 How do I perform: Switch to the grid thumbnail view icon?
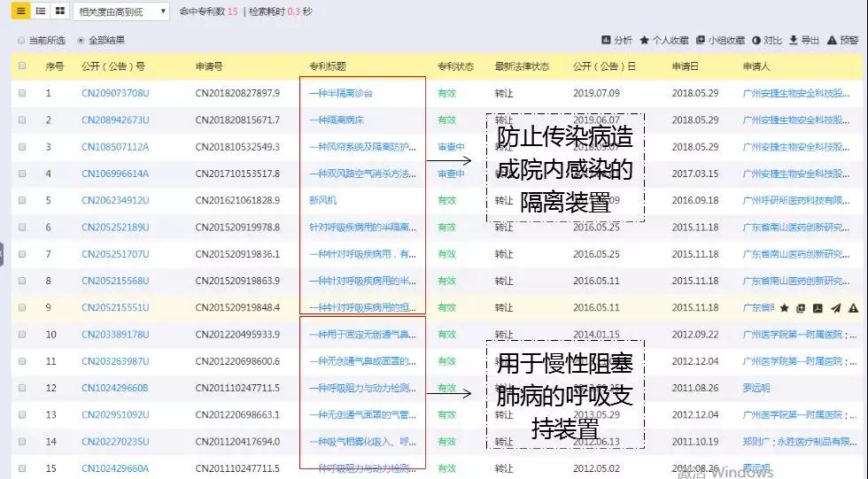(x=60, y=11)
